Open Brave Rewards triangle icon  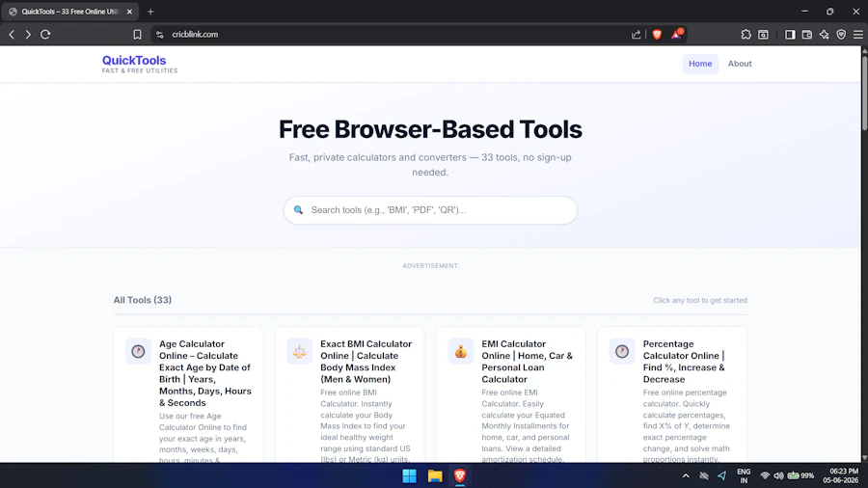tap(677, 35)
